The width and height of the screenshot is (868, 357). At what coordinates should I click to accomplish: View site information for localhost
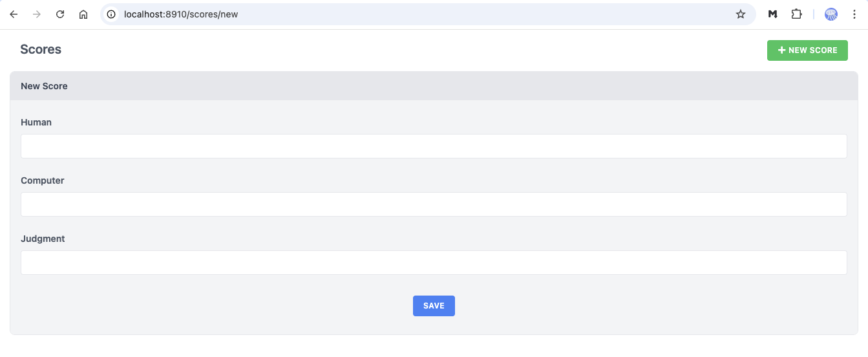(x=112, y=14)
